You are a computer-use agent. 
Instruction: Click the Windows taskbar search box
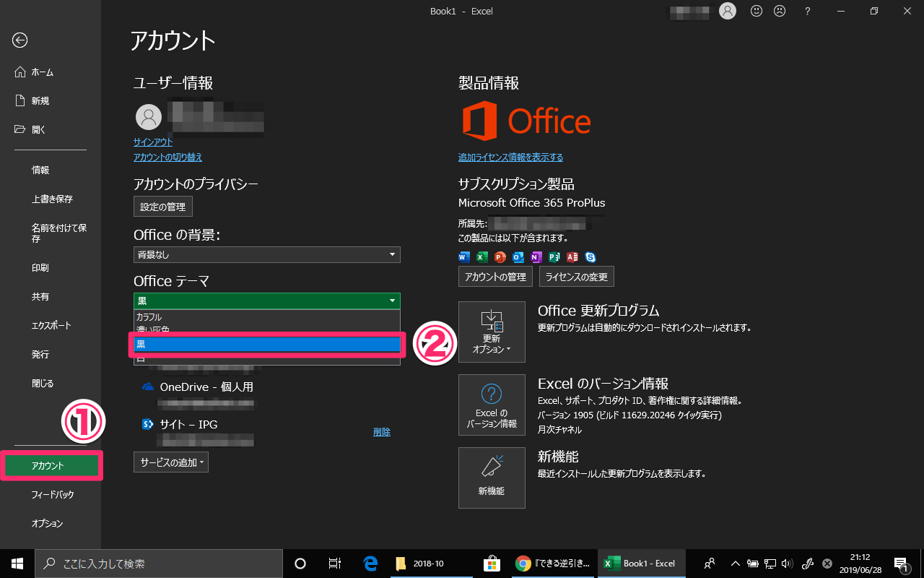159,564
